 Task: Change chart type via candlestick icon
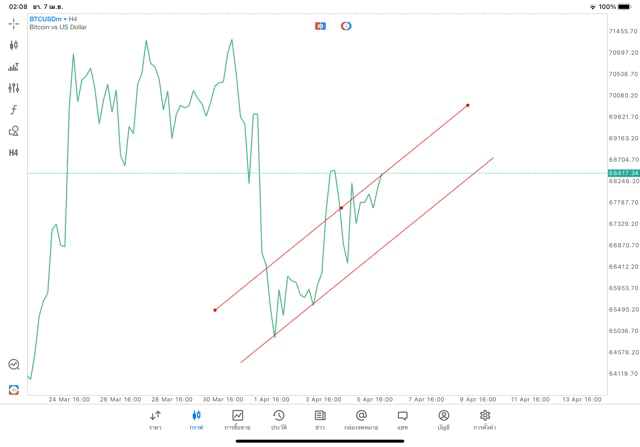tap(14, 45)
